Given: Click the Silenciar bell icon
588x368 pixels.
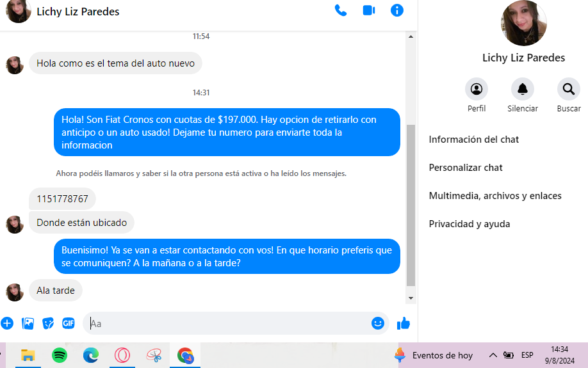Looking at the screenshot, I should (x=523, y=89).
